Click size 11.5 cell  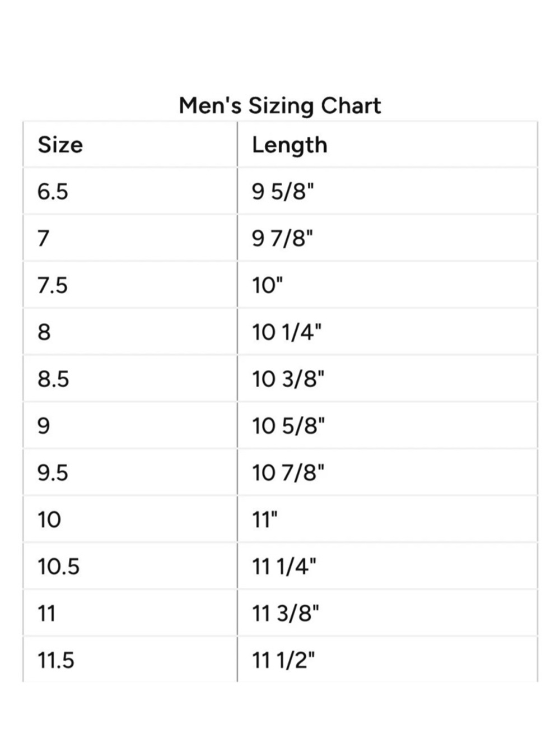click(130, 660)
